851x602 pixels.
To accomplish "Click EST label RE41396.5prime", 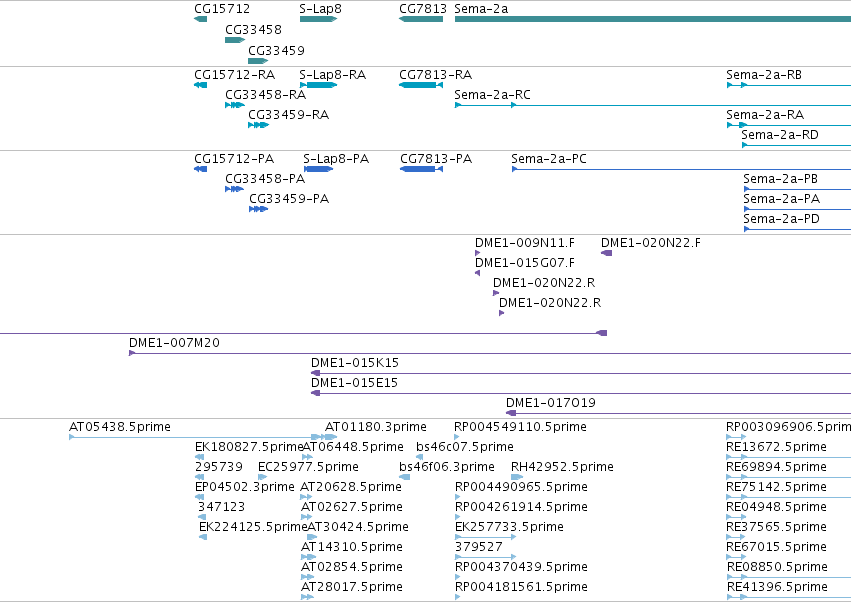I will tap(777, 588).
